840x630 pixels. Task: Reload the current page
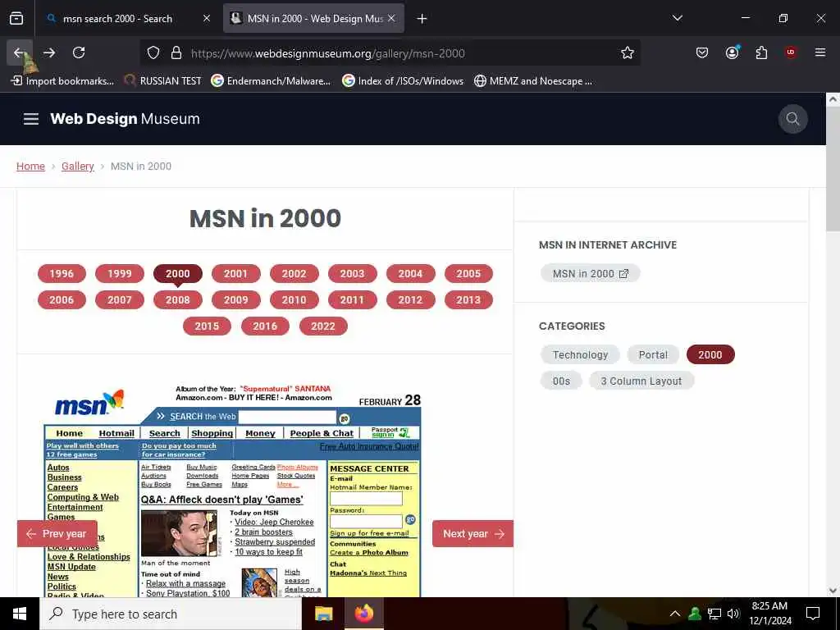pyautogui.click(x=79, y=52)
